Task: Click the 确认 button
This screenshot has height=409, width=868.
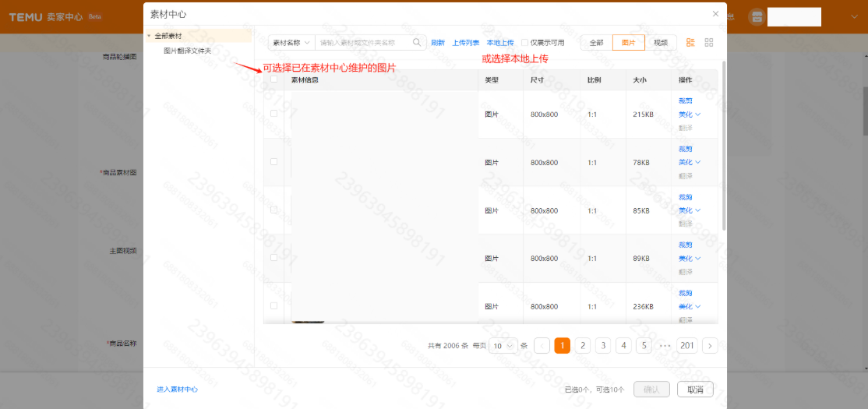Action: tap(651, 389)
